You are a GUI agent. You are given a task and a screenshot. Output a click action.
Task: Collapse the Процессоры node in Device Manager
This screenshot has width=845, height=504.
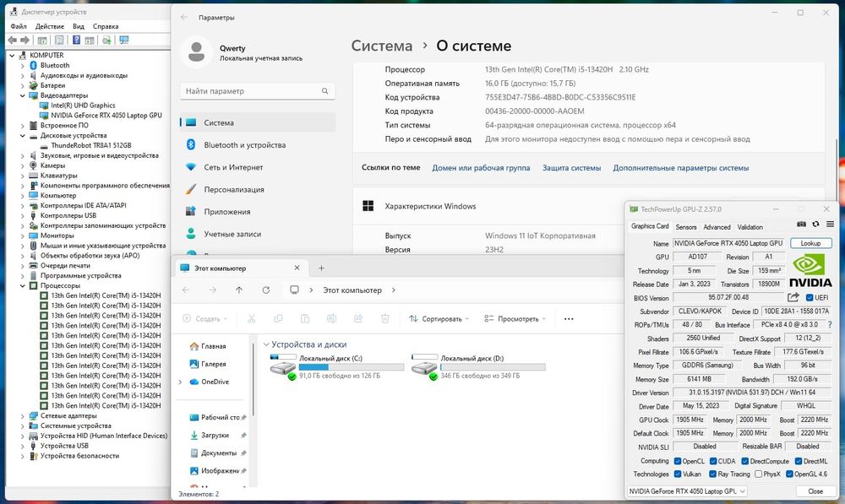pyautogui.click(x=23, y=286)
